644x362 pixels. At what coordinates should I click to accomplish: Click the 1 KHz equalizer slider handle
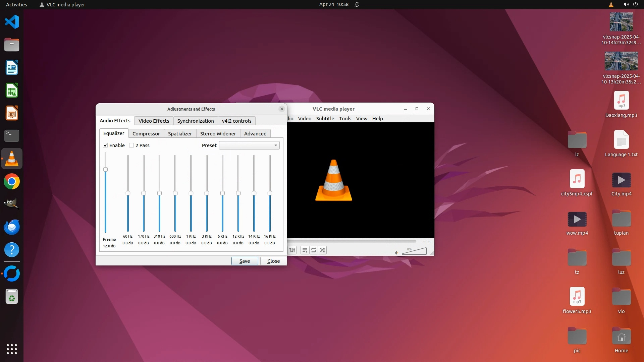pos(191,193)
